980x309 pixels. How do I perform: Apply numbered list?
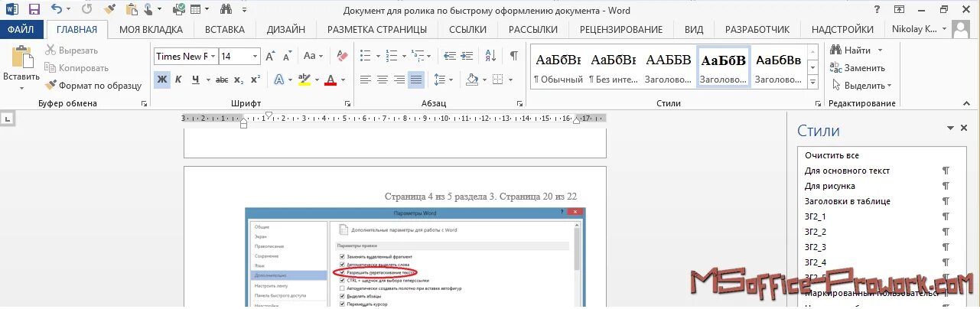(x=392, y=56)
